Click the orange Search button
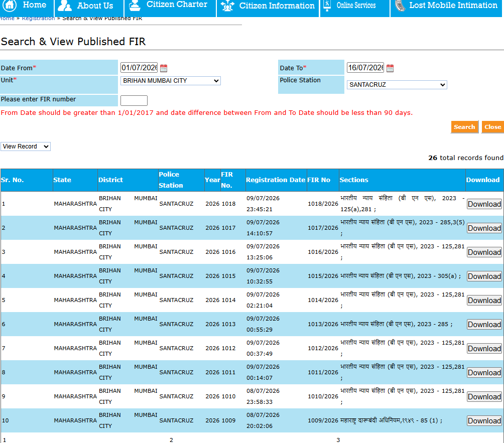Screen dimensions: 504x443 point(464,127)
